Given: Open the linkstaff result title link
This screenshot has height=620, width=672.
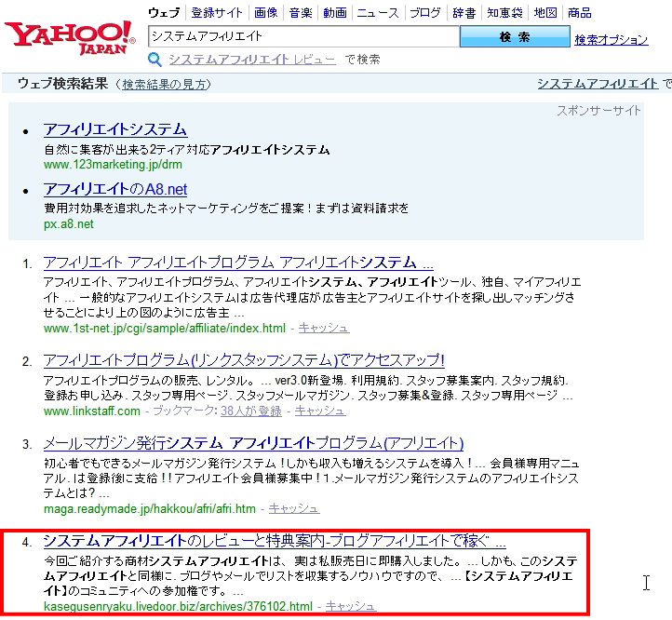Looking at the screenshot, I should click(244, 360).
